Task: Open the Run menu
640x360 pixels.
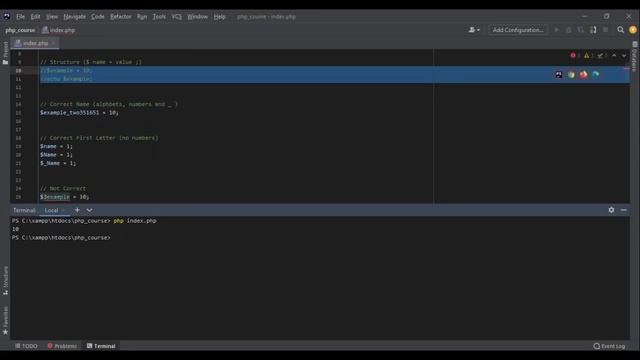Action: click(142, 17)
